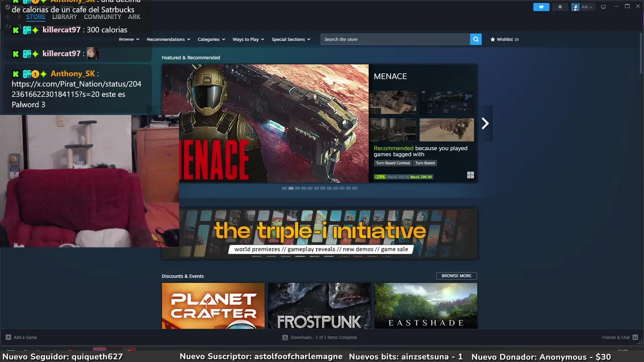Expand the Browse menu
Image resolution: width=644 pixels, height=362 pixels.
pyautogui.click(x=129, y=39)
